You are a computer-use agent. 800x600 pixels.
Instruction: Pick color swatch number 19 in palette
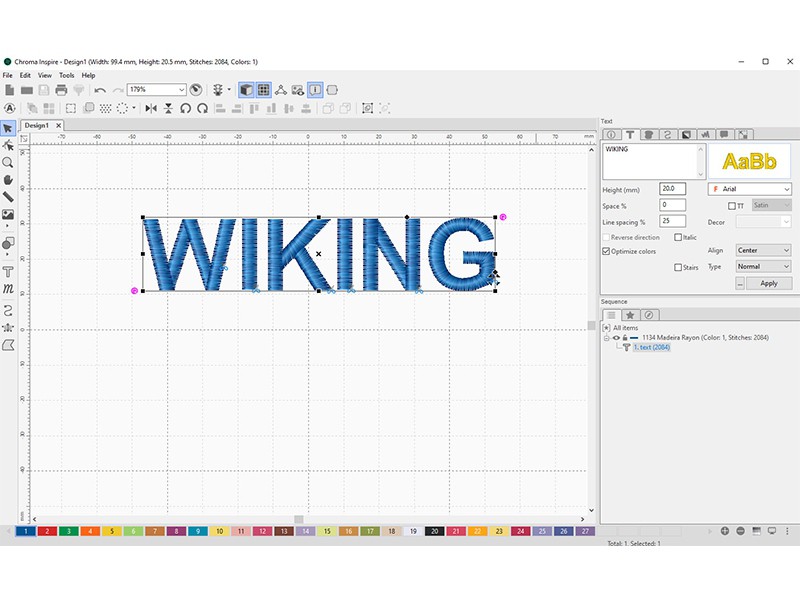(412, 531)
